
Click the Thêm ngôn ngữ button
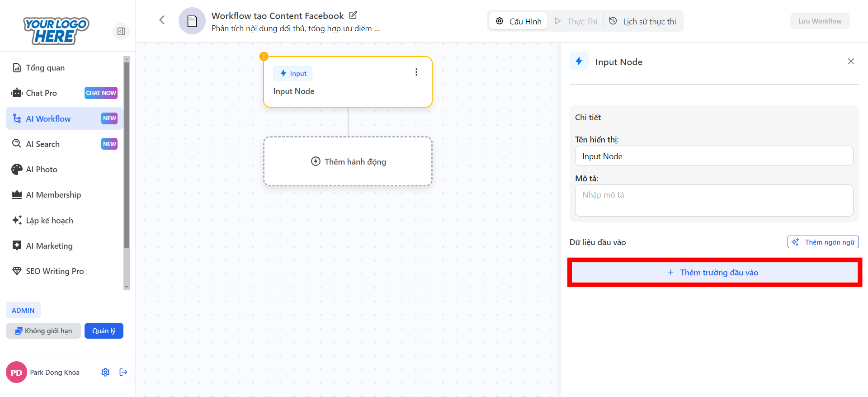pyautogui.click(x=823, y=242)
